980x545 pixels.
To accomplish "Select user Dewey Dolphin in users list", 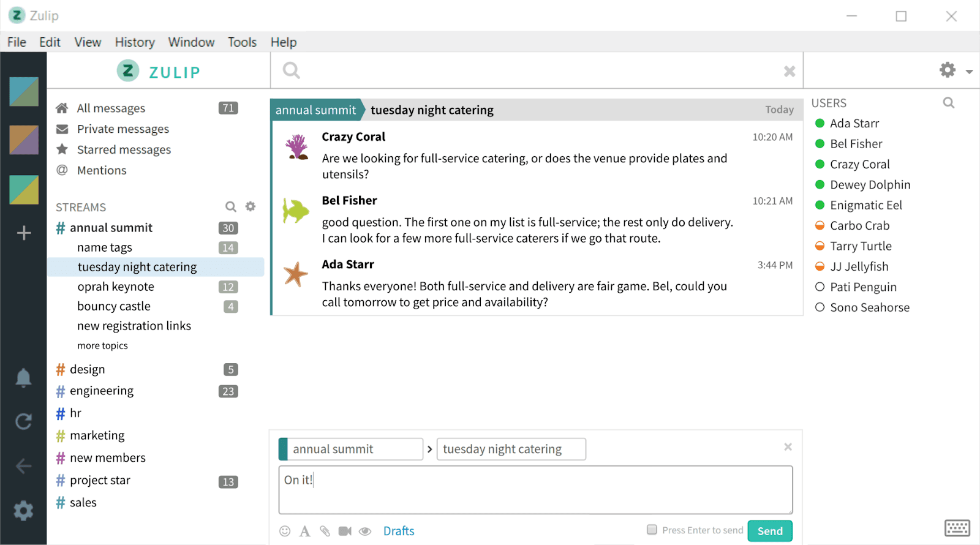I will point(870,185).
